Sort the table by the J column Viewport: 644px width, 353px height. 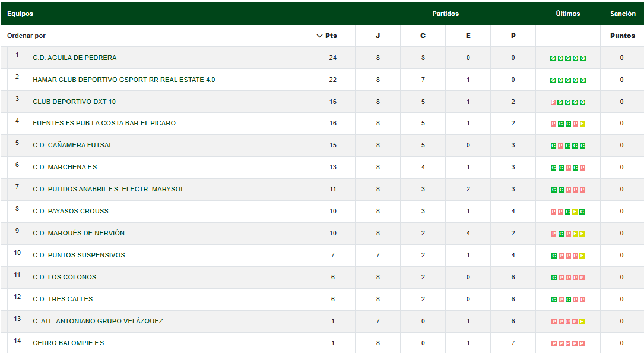[x=377, y=36]
